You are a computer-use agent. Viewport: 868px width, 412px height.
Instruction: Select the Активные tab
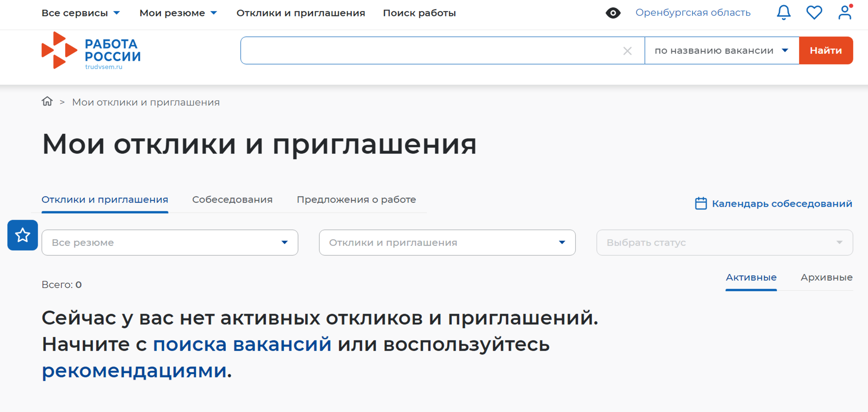(751, 278)
